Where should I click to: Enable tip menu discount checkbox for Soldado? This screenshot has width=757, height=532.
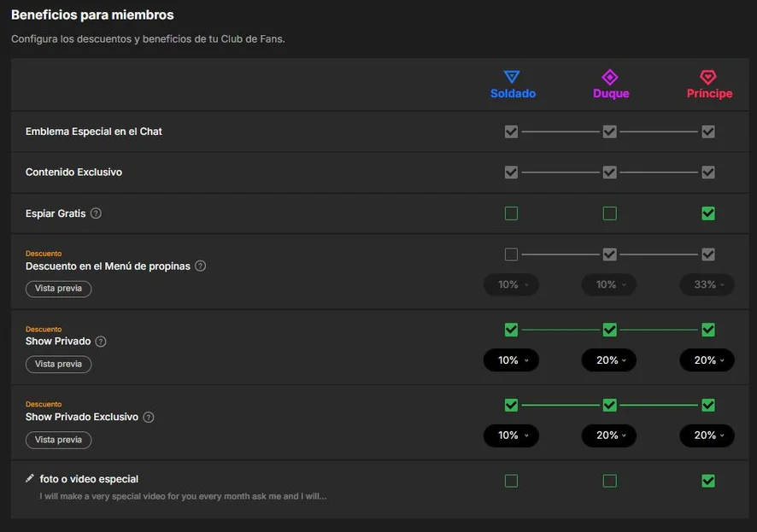(511, 254)
